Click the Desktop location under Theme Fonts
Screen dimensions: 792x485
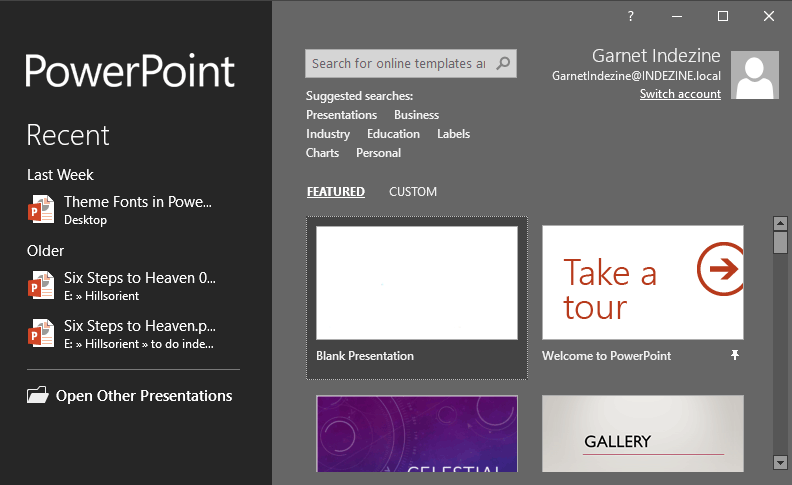click(x=85, y=220)
